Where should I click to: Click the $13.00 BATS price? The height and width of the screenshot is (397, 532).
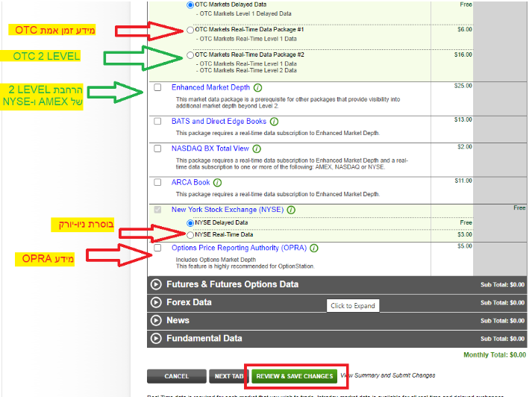(463, 120)
